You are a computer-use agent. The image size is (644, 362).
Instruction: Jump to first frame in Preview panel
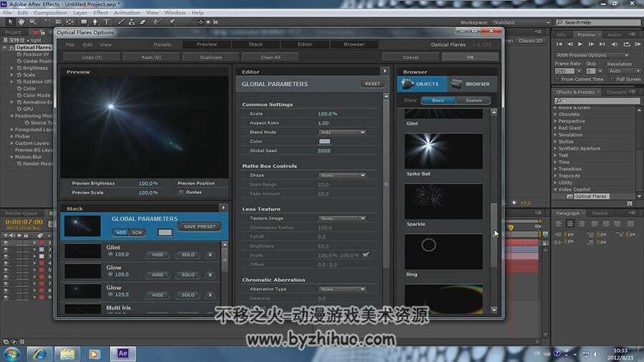coord(559,44)
